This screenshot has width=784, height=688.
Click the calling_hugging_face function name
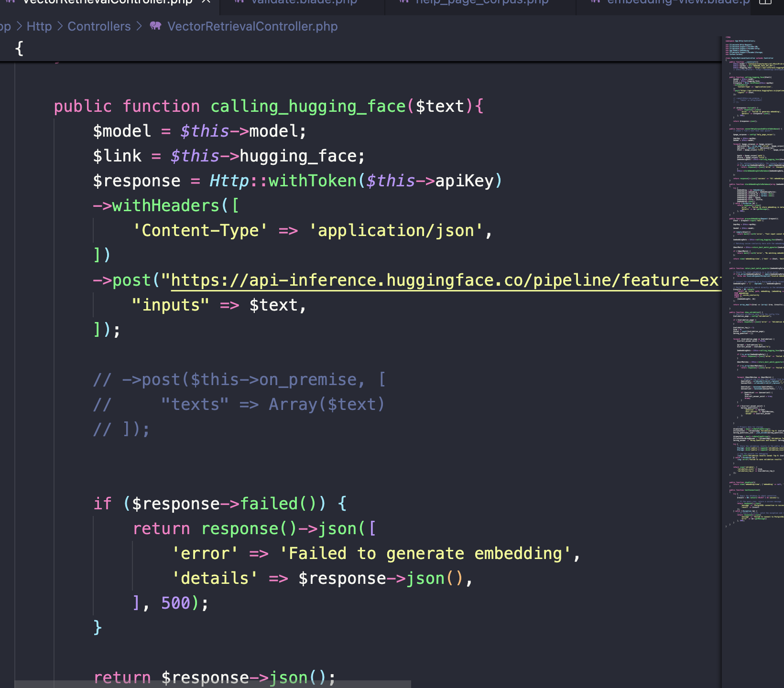point(308,106)
